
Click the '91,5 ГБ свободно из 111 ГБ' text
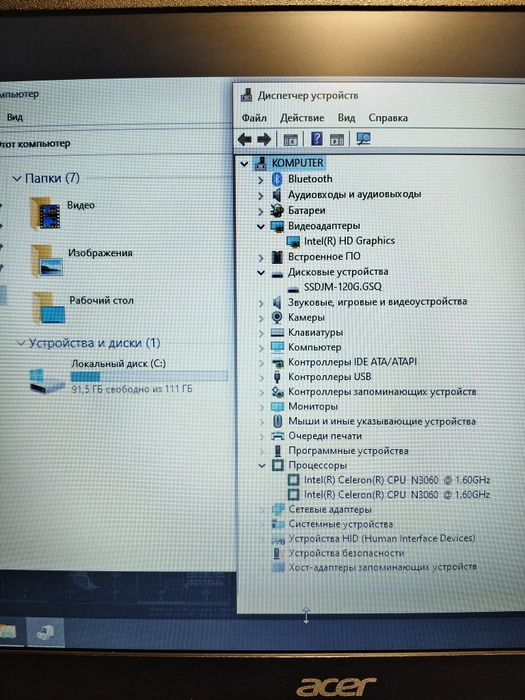[132, 389]
